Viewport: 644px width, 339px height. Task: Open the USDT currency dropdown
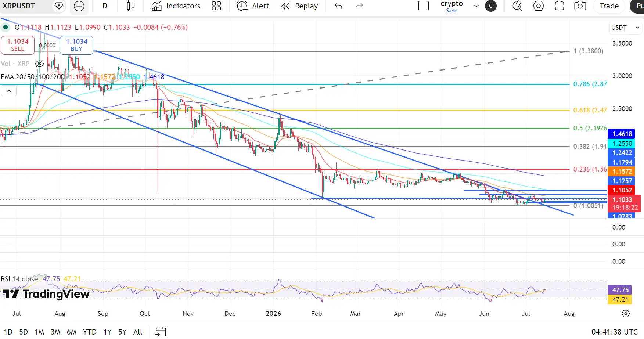click(625, 28)
